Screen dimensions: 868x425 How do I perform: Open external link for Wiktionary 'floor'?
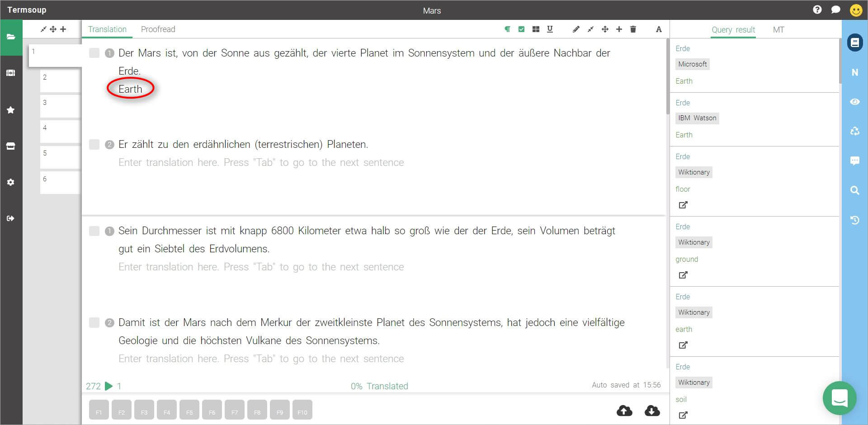click(x=683, y=205)
